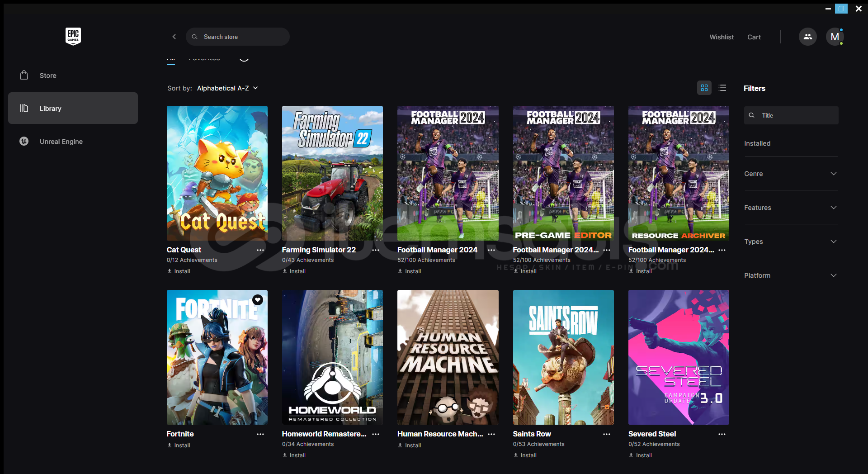Toggle the Fortnite favorite heart
This screenshot has width=868, height=474.
click(x=258, y=299)
